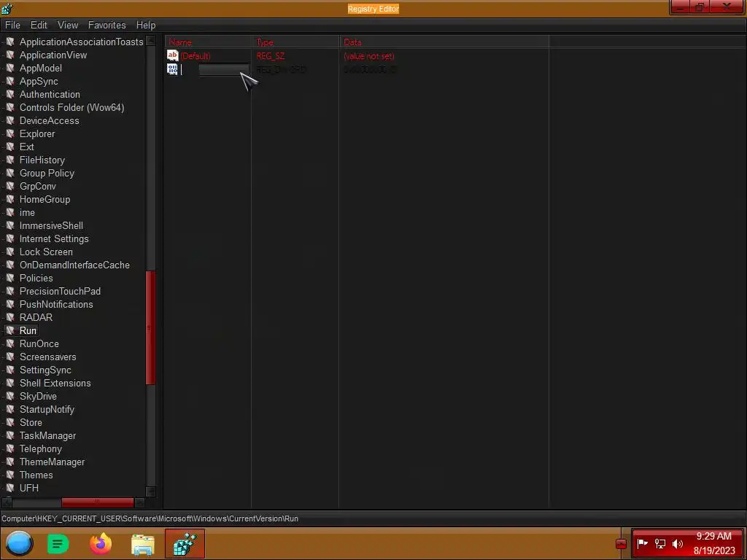Open the Favorites menu
The width and height of the screenshot is (747, 560).
(107, 26)
